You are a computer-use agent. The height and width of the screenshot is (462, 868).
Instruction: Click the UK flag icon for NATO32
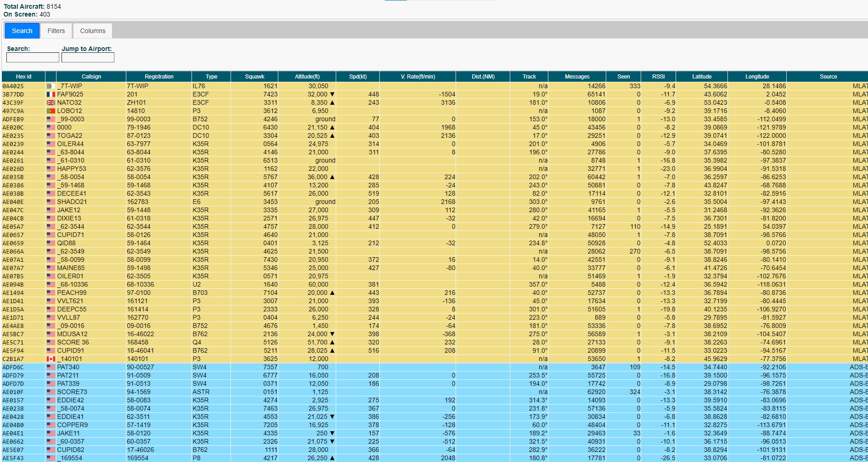[x=51, y=103]
